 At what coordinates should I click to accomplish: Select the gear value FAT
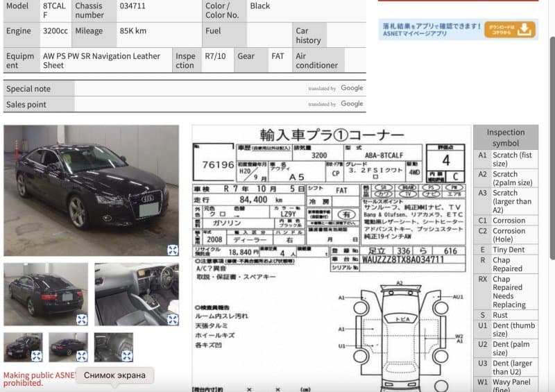(x=278, y=56)
